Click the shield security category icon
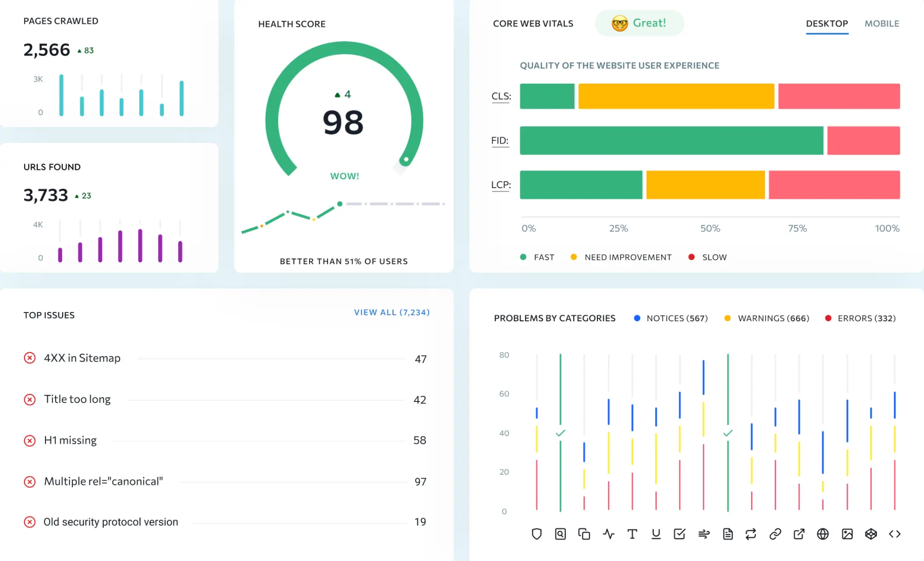 [536, 534]
